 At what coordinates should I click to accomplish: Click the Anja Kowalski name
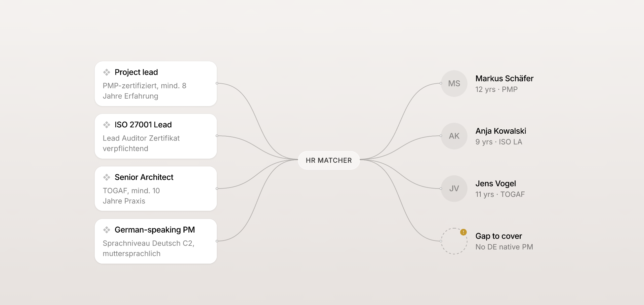point(501,131)
